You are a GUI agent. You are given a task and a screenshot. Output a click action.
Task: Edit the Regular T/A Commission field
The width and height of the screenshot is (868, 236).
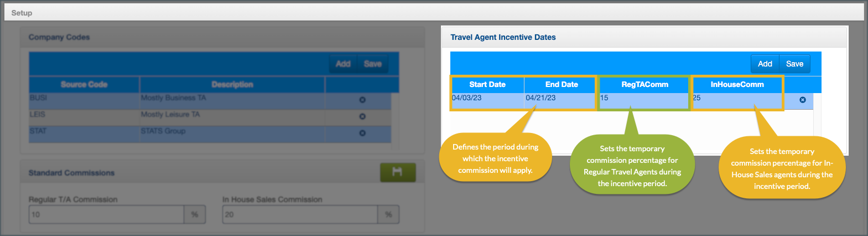click(x=106, y=214)
